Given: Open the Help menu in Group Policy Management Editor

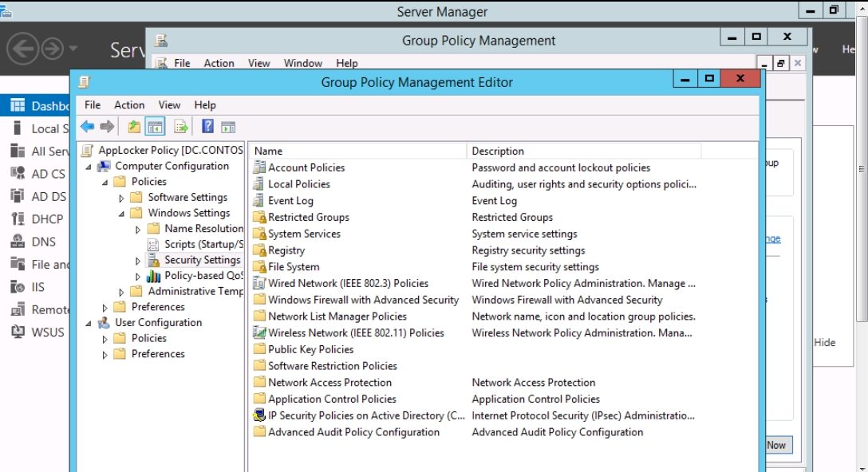Looking at the screenshot, I should (205, 104).
